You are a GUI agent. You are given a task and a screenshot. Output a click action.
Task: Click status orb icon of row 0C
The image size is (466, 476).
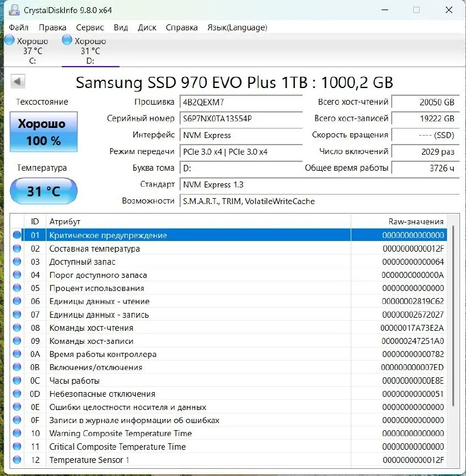tap(17, 380)
